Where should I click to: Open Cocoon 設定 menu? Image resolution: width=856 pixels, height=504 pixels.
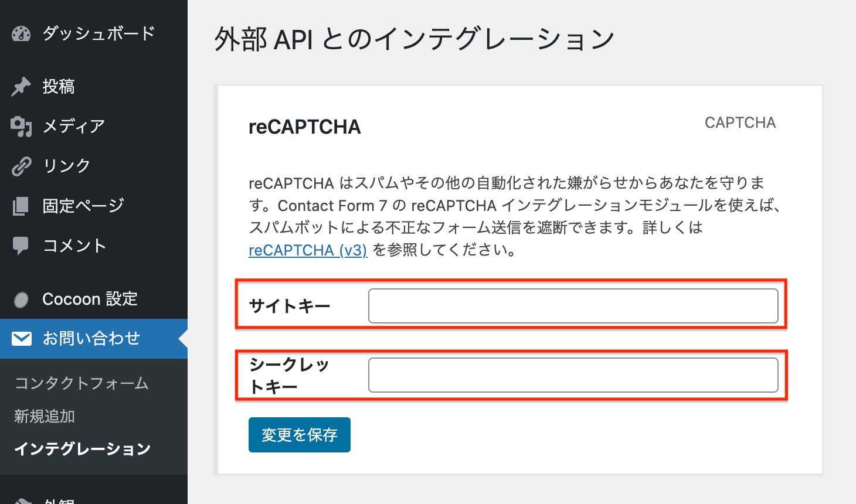point(90,299)
